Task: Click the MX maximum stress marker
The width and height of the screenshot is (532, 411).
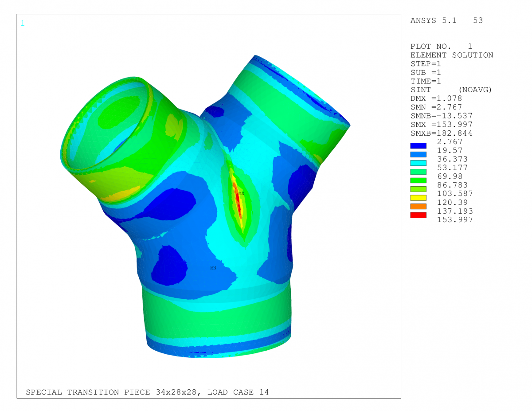Action: tap(241, 193)
